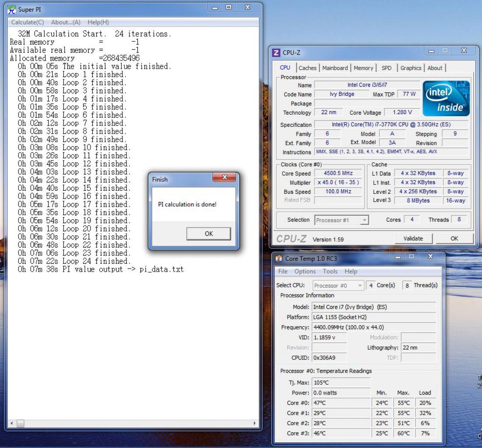Click the OK button in CPU-Z
The image size is (482, 448).
454,238
